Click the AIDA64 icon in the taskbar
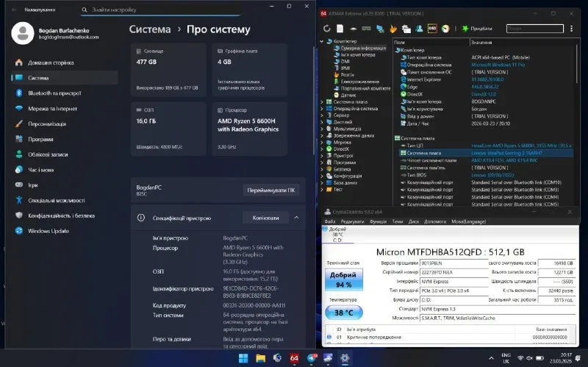 click(x=294, y=358)
